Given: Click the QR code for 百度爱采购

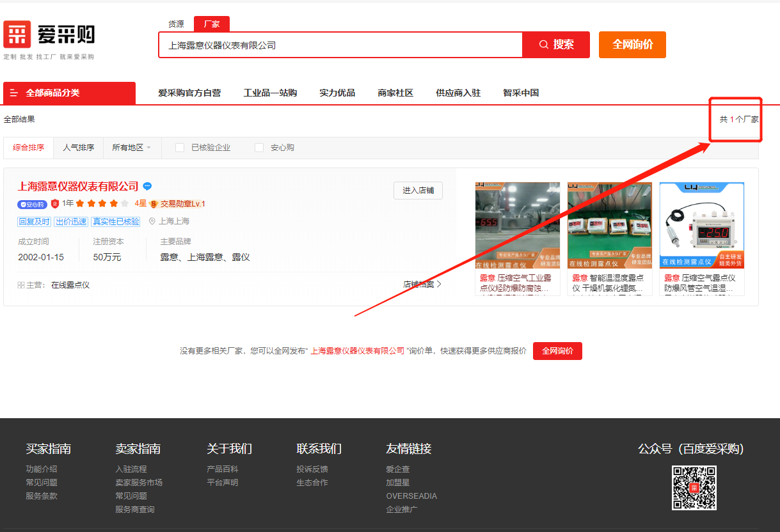Looking at the screenshot, I should pos(694,488).
